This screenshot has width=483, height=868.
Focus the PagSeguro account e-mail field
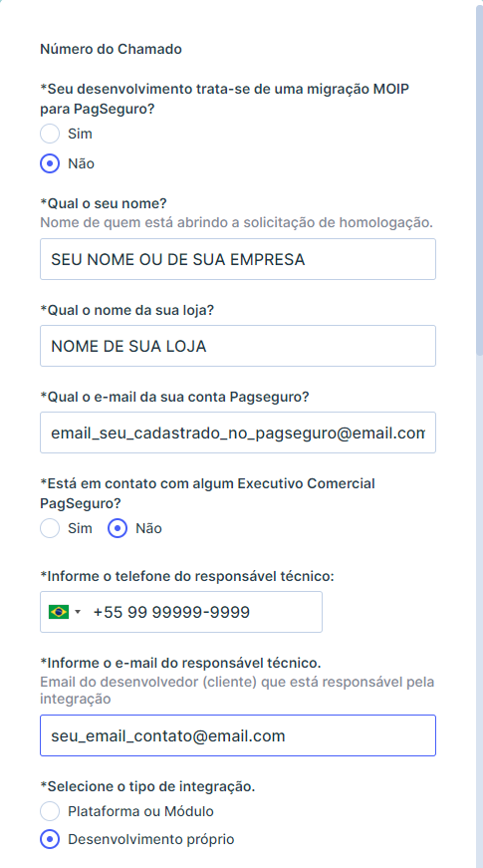(238, 433)
